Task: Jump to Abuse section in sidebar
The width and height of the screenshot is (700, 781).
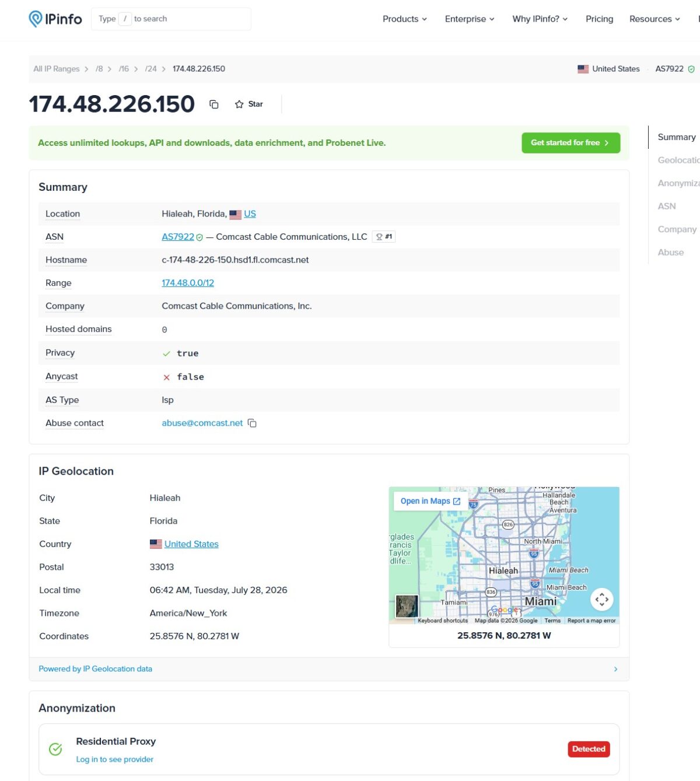Action: tap(671, 253)
